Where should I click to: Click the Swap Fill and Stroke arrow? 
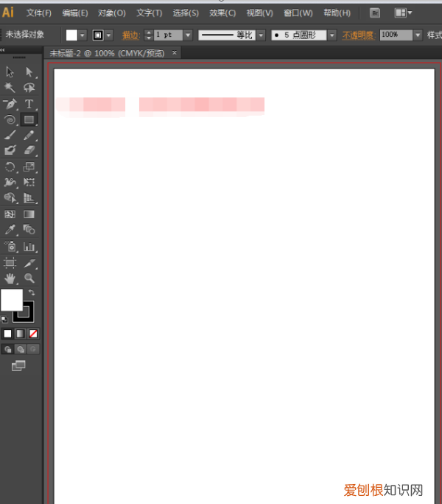(32, 293)
